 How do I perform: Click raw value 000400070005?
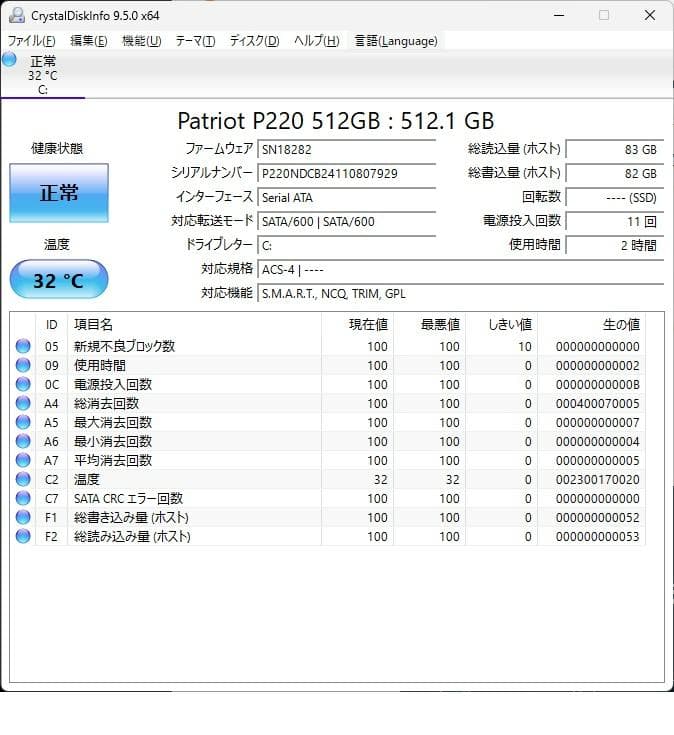598,404
